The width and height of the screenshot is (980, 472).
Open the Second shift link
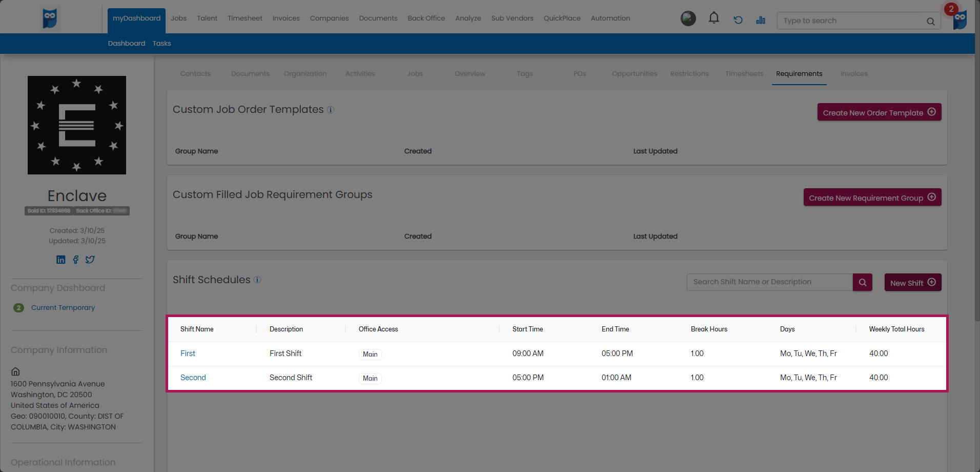[193, 378]
